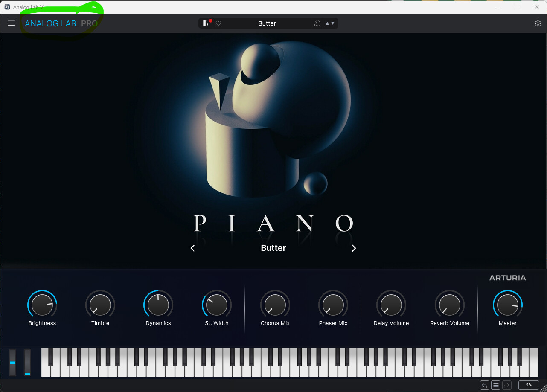Click the pitch bend wheel strip

click(x=13, y=363)
